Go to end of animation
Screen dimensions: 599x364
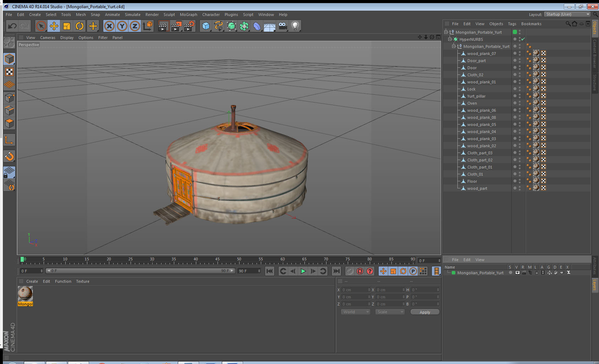point(336,271)
